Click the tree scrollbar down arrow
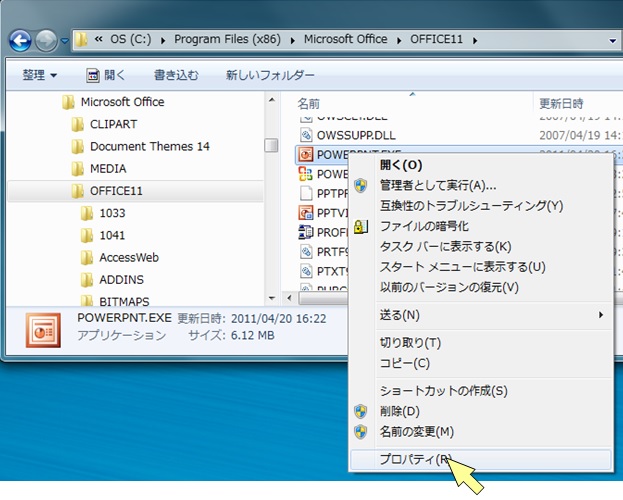The image size is (623, 500). click(x=272, y=298)
